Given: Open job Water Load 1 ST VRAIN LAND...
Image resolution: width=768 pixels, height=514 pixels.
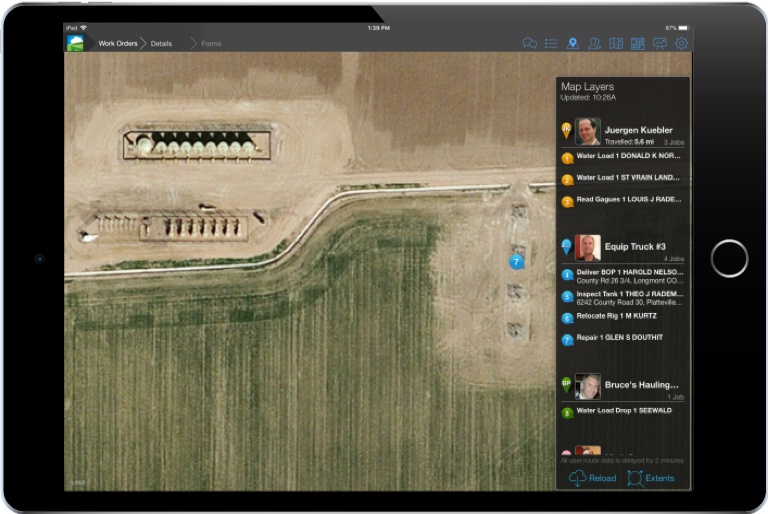Looking at the screenshot, I should tap(628, 177).
